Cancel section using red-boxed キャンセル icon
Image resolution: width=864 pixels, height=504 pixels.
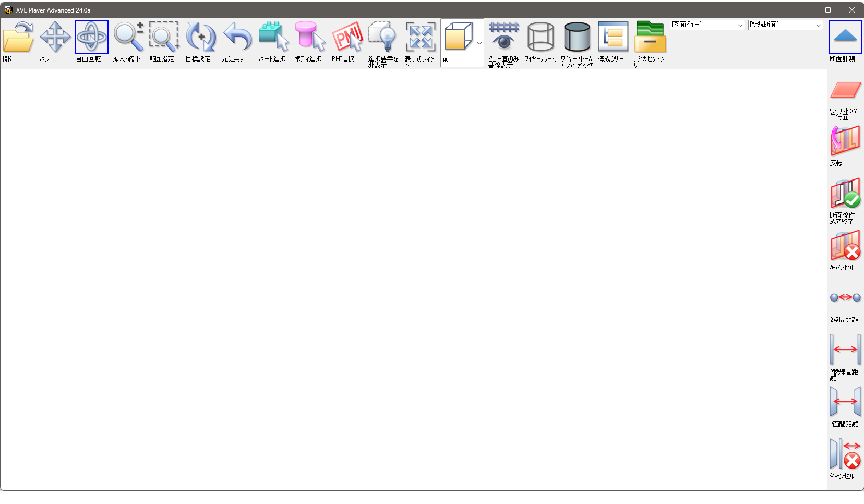pos(846,246)
